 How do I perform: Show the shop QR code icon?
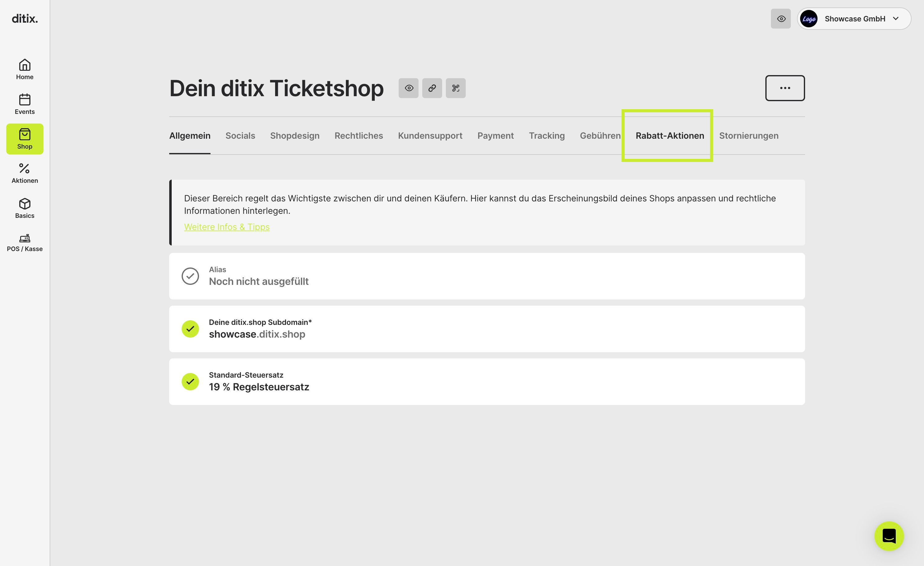coord(455,88)
